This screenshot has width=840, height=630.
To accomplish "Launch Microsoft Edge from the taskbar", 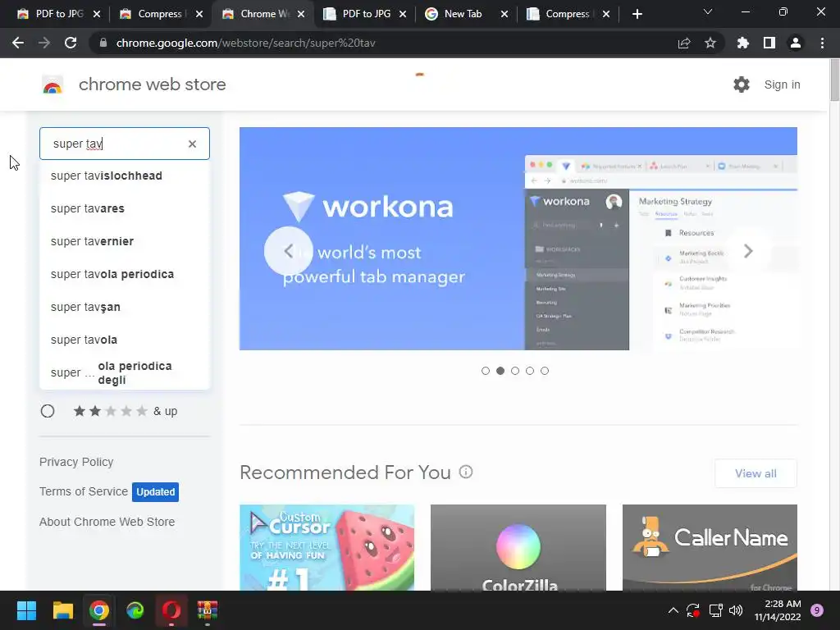I will point(135,610).
